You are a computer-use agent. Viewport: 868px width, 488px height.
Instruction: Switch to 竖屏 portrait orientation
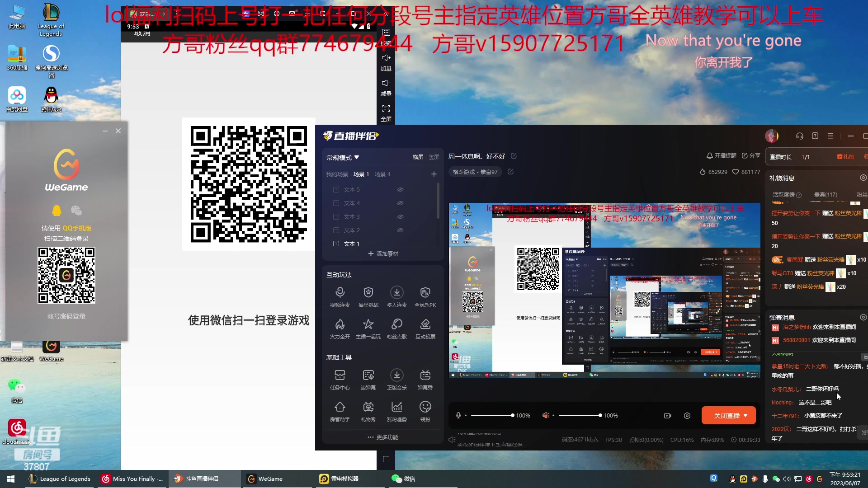434,157
